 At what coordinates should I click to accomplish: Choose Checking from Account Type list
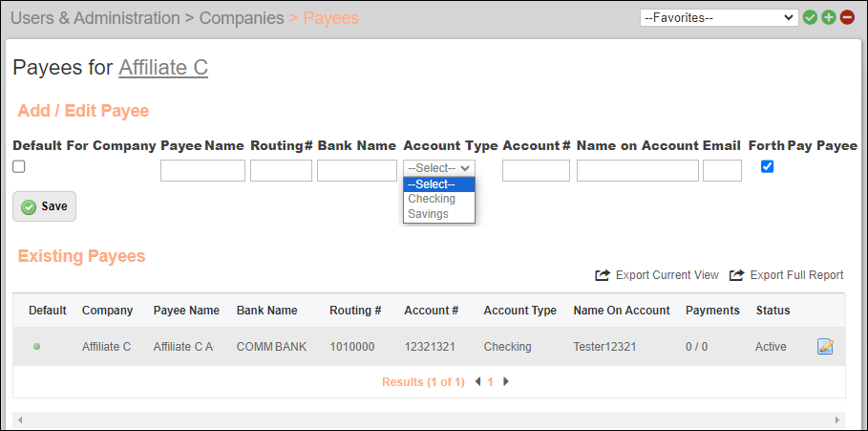click(432, 199)
